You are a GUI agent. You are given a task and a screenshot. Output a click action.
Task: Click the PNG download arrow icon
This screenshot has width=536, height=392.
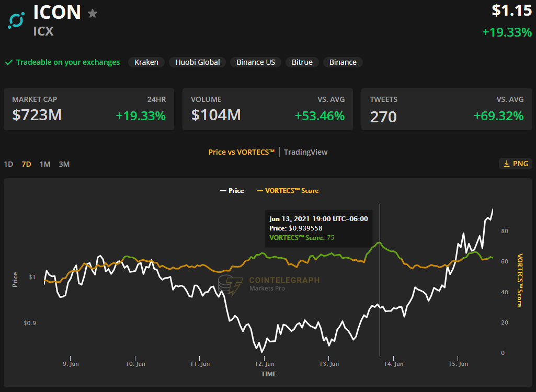pyautogui.click(x=506, y=164)
